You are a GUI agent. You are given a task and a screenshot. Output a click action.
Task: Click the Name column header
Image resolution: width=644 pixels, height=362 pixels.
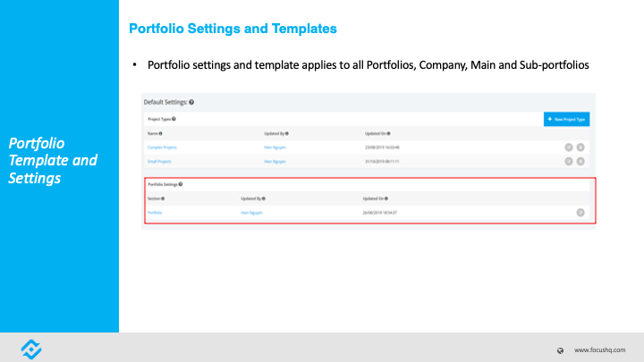point(153,133)
